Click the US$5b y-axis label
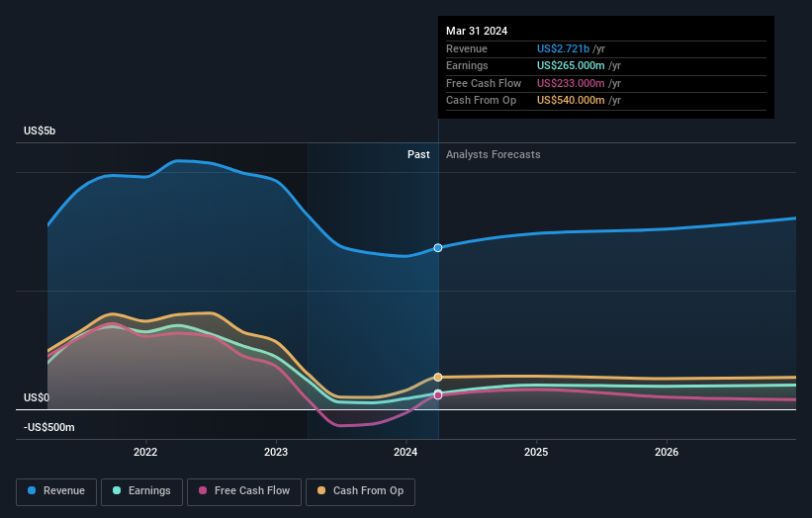812x518 pixels. pyautogui.click(x=40, y=130)
